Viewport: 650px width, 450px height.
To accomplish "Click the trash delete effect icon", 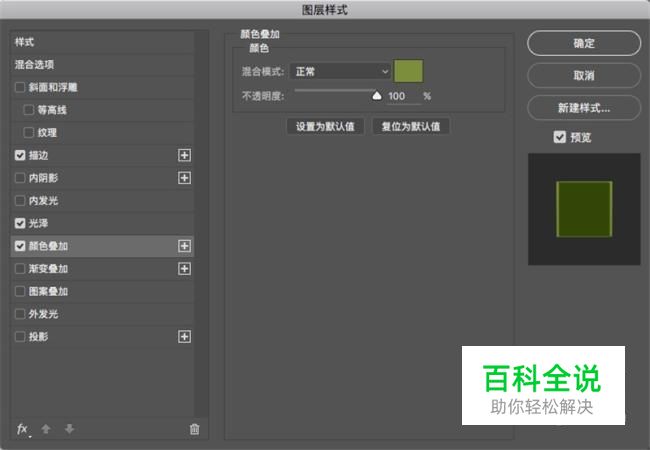I will (194, 429).
